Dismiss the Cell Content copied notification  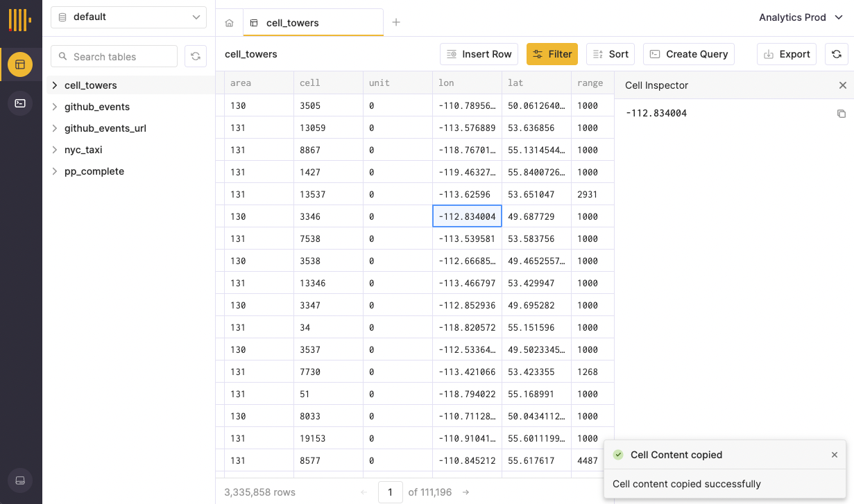(x=834, y=455)
